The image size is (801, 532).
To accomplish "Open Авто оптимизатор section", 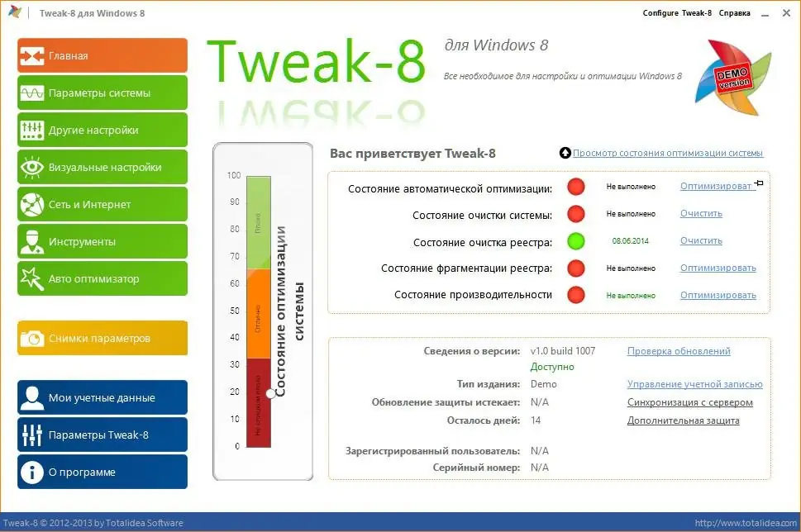I will (103, 278).
